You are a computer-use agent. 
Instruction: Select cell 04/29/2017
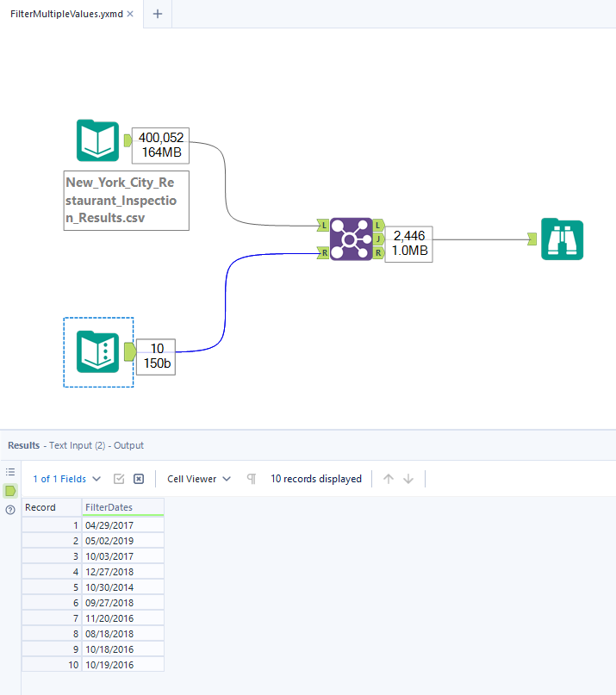(x=123, y=525)
